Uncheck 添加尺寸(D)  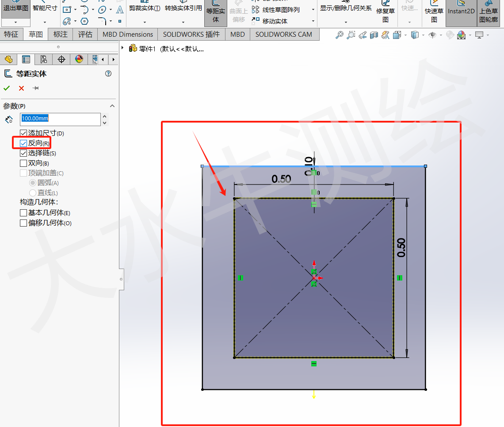23,134
